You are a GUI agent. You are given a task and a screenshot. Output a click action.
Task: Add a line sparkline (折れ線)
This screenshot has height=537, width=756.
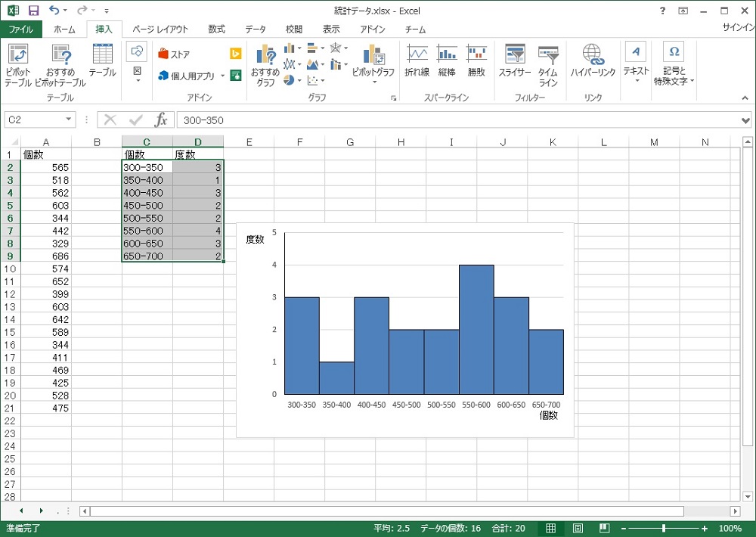pyautogui.click(x=417, y=61)
